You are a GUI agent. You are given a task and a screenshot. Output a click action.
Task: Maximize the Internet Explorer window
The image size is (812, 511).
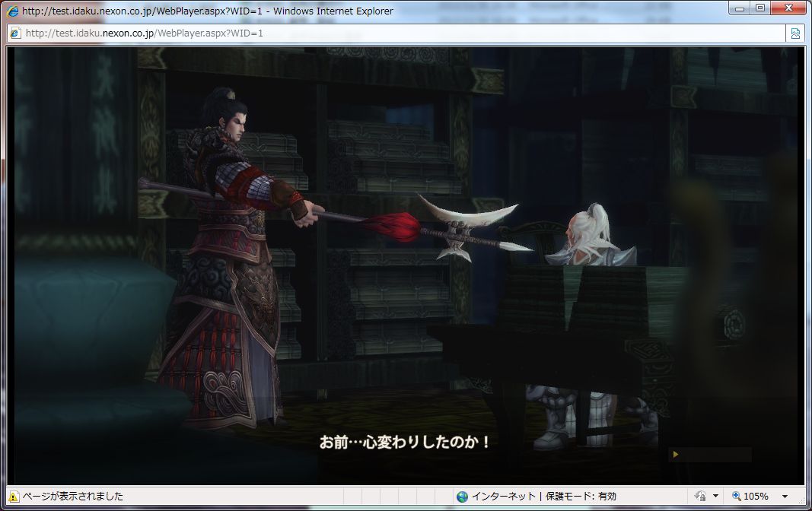pos(760,8)
